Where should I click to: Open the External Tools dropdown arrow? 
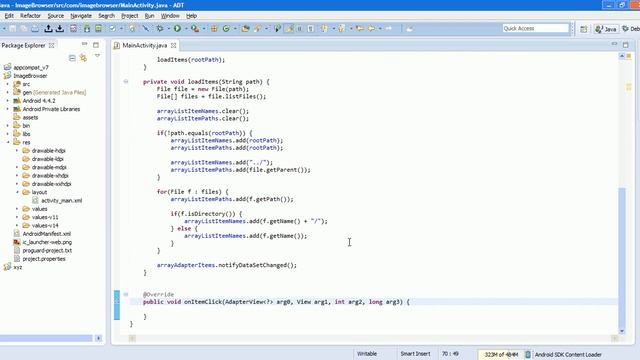click(x=204, y=29)
